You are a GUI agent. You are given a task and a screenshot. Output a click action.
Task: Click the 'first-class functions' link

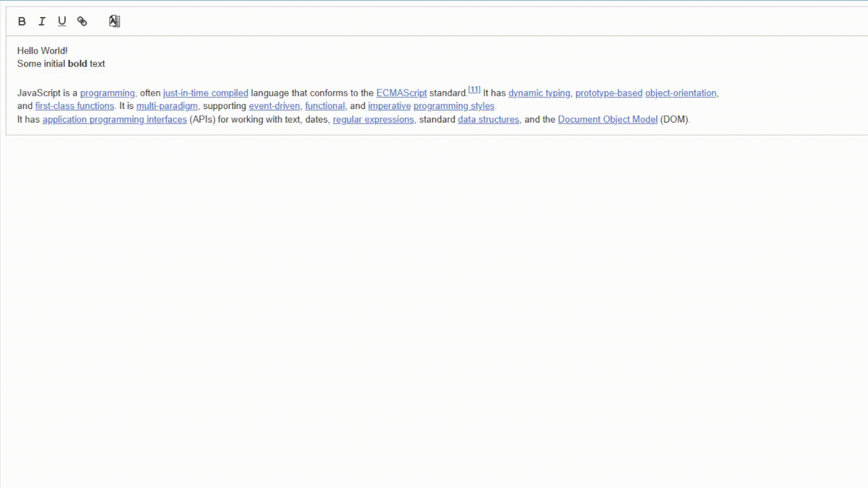point(75,106)
